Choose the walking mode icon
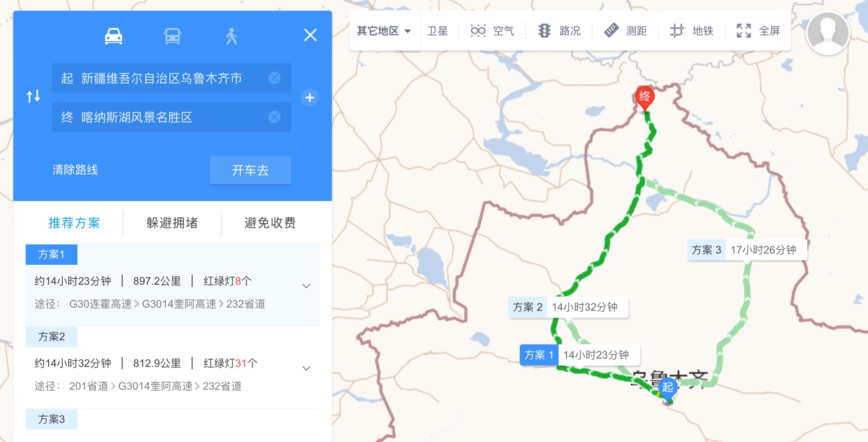Image resolution: width=868 pixels, height=442 pixels. pos(231,36)
